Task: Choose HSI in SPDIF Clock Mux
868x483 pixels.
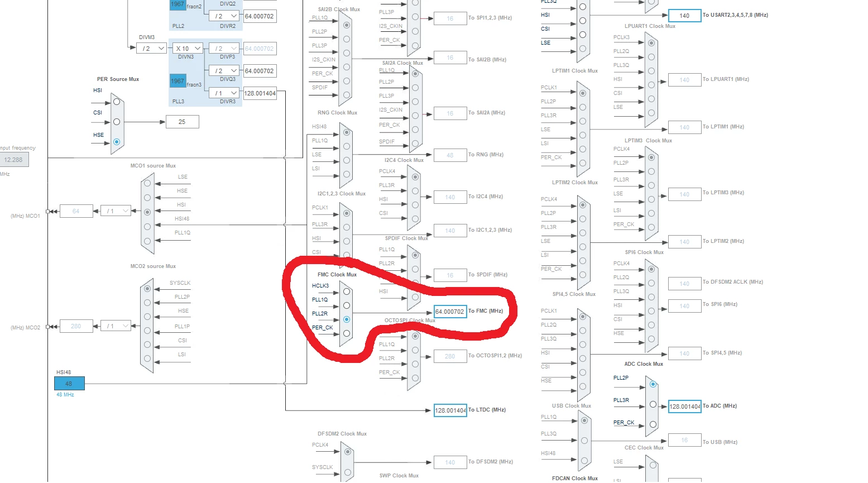Action: (415, 297)
